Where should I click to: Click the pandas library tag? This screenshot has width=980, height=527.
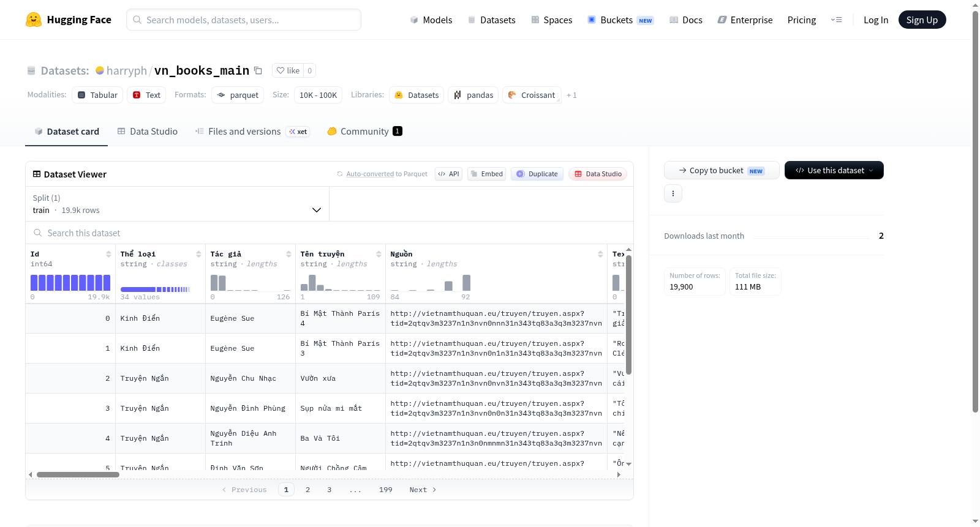(x=473, y=95)
